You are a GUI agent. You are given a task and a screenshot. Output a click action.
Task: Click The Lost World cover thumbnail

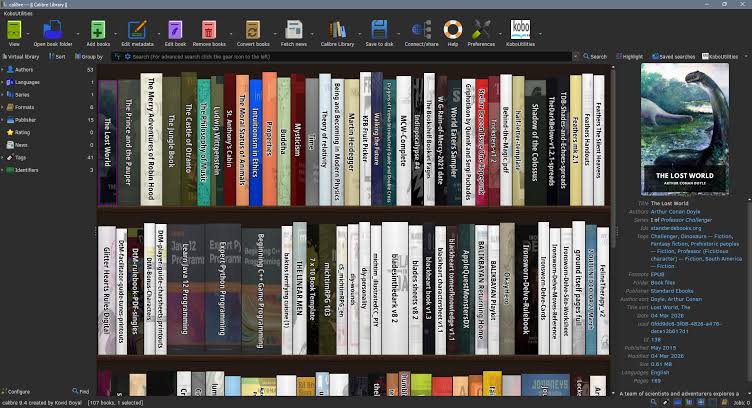pyautogui.click(x=685, y=129)
